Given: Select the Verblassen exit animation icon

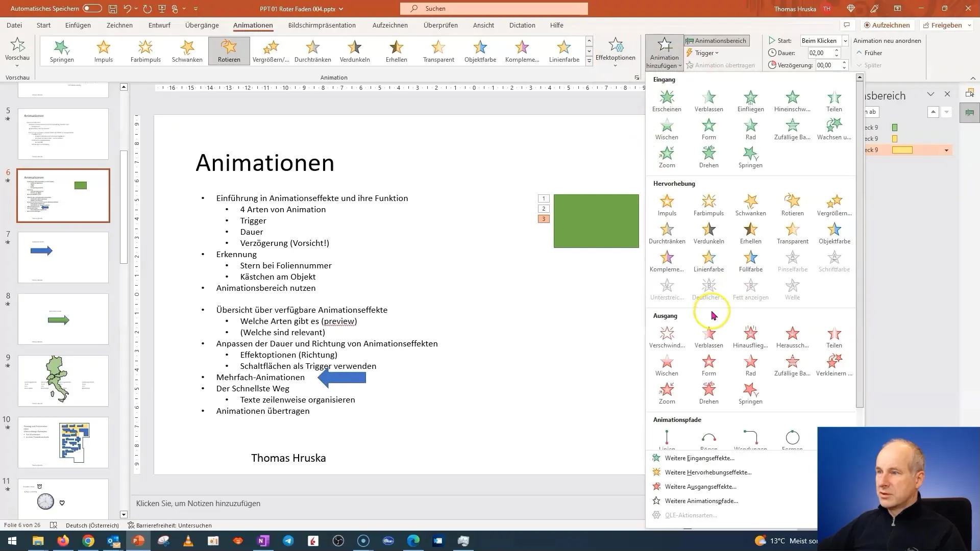Looking at the screenshot, I should click(709, 333).
